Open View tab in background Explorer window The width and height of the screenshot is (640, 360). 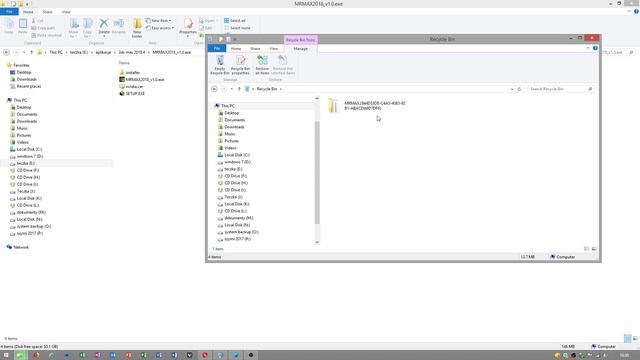tap(66, 12)
